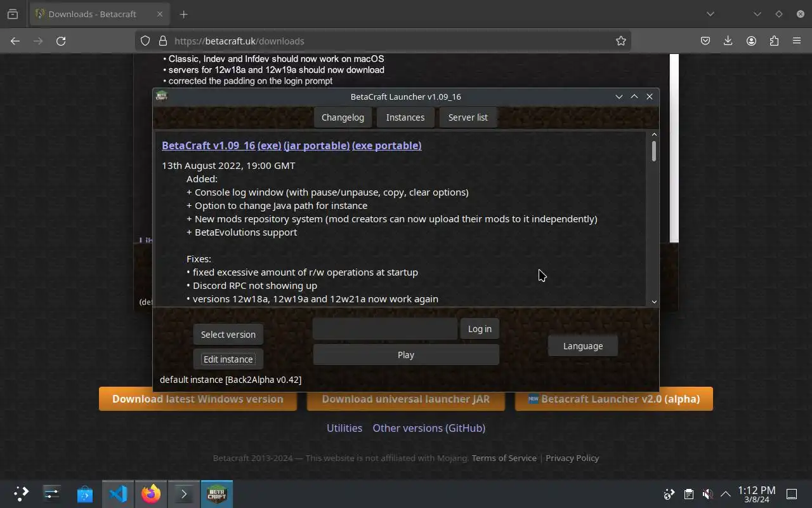The width and height of the screenshot is (812, 508).
Task: Click the Play button
Action: pyautogui.click(x=406, y=355)
